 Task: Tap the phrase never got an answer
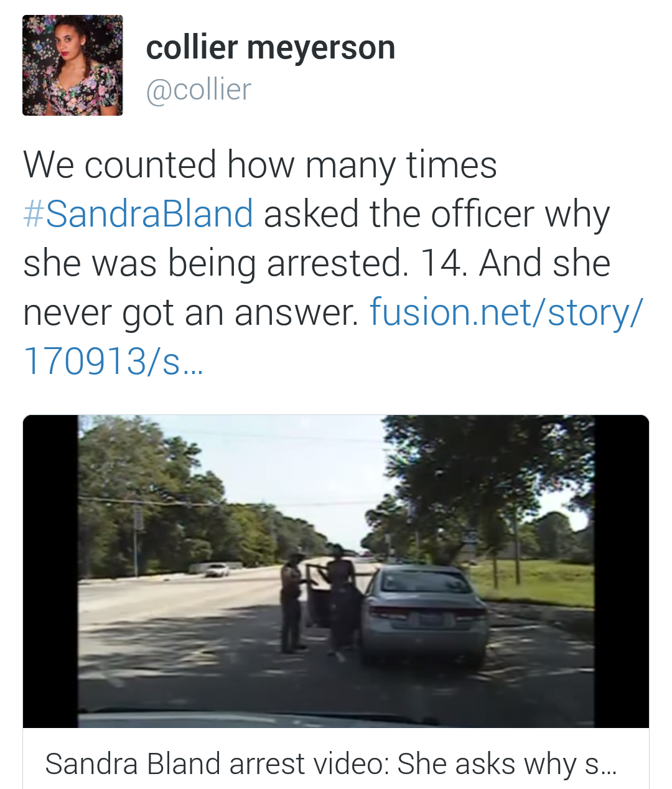click(190, 312)
